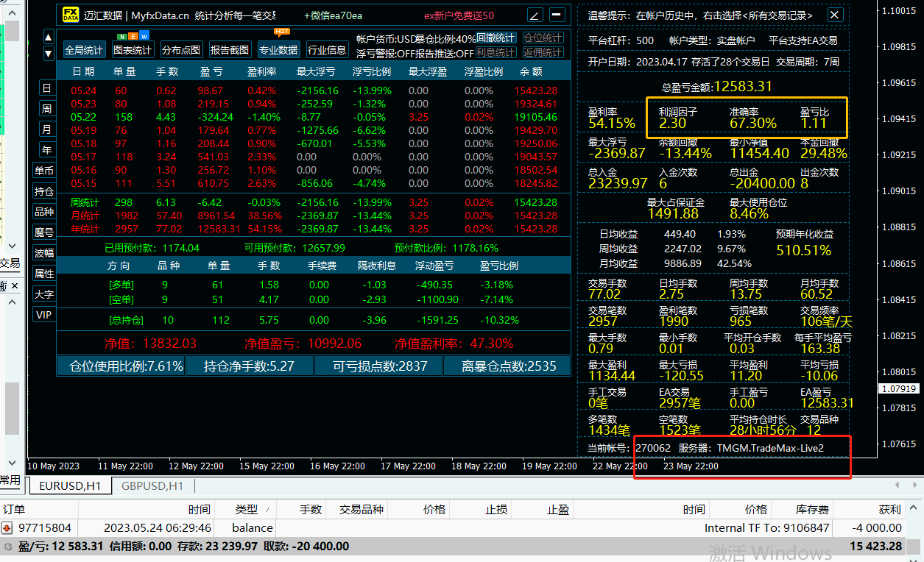Toggle the 属性 side button

(44, 274)
